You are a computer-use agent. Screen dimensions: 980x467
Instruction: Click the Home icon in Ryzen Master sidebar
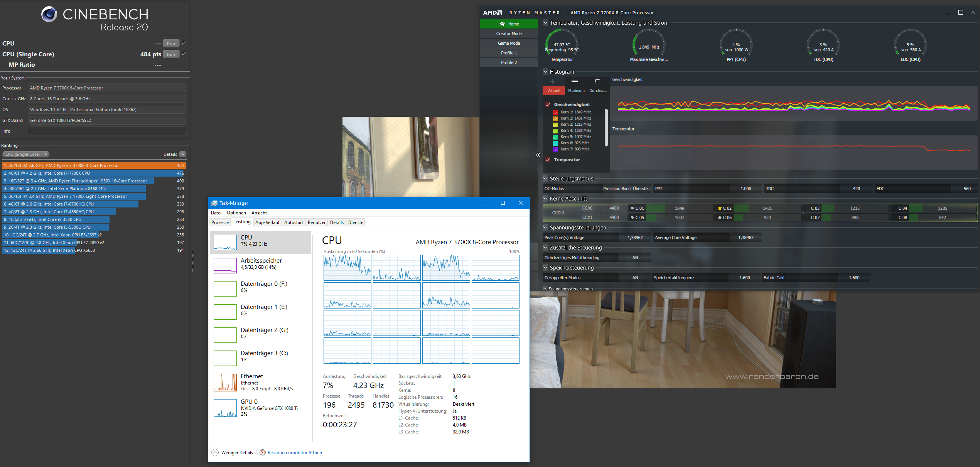tap(502, 24)
